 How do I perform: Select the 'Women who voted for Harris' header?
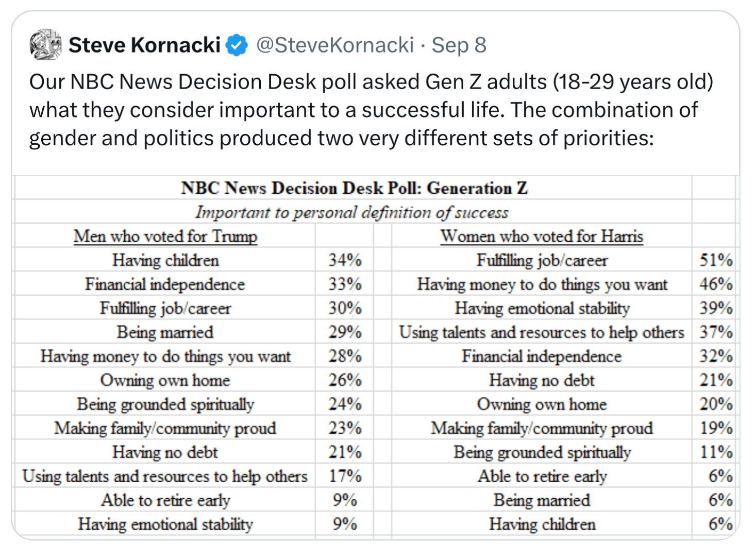(x=541, y=236)
